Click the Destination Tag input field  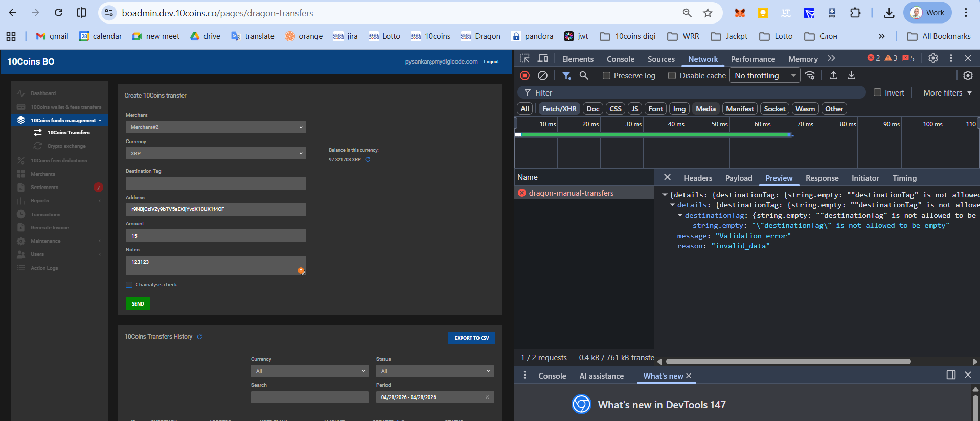pyautogui.click(x=216, y=183)
